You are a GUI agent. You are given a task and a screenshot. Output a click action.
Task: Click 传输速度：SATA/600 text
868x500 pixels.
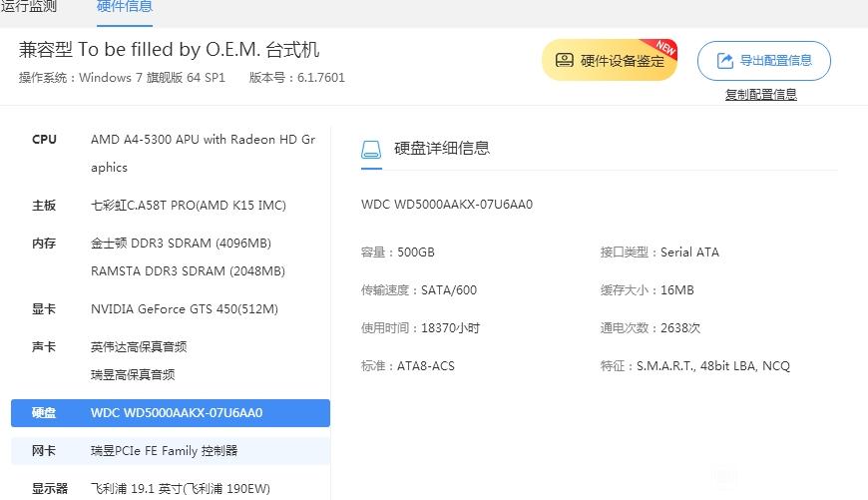[x=418, y=290]
